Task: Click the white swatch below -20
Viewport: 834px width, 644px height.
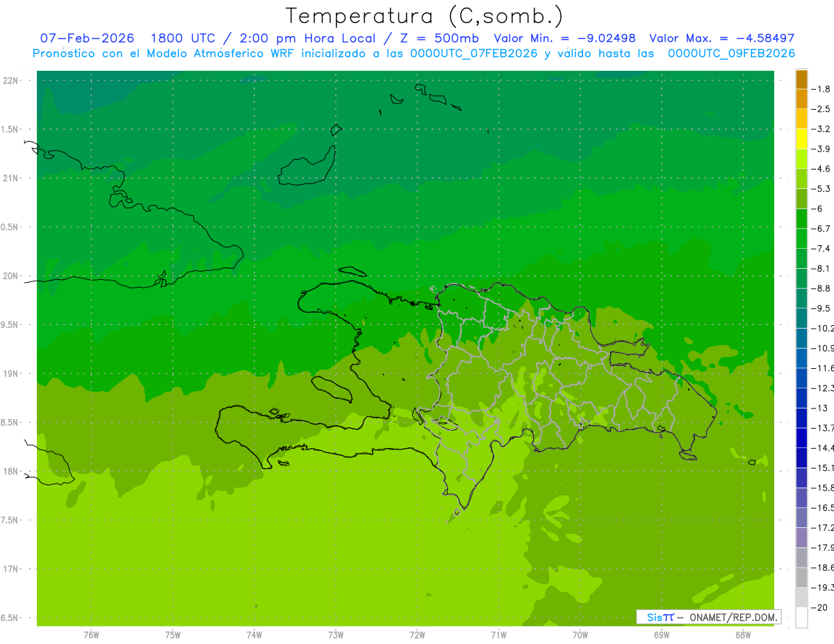Action: 801,617
